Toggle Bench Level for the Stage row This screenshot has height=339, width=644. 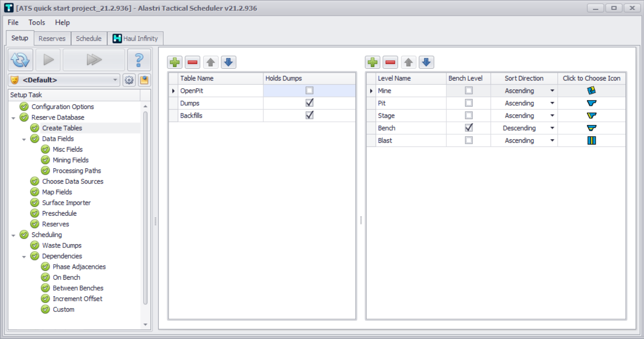click(468, 115)
